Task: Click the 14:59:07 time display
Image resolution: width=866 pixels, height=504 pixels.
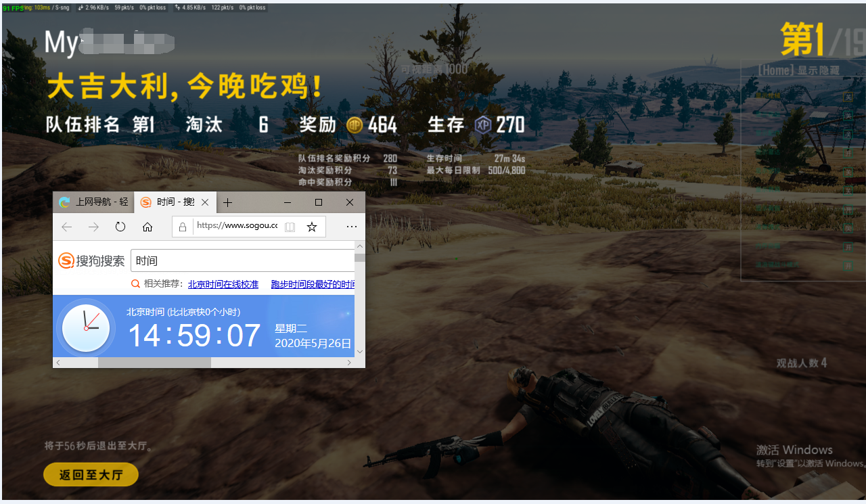Action: click(194, 336)
